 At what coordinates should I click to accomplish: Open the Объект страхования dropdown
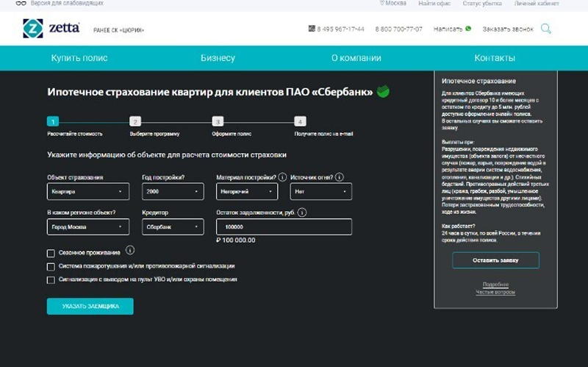pyautogui.click(x=88, y=191)
